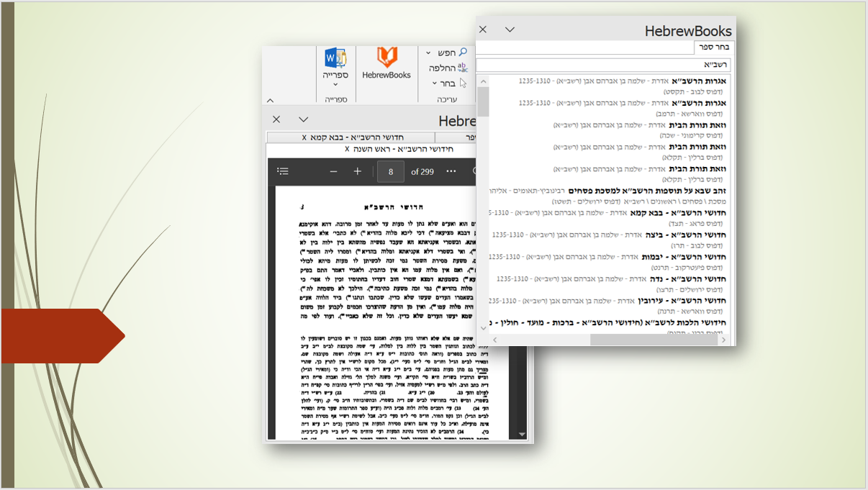This screenshot has width=868, height=490.
Task: Select list entry חדושי הרשב"א - בבא קמא
Action: click(x=679, y=213)
